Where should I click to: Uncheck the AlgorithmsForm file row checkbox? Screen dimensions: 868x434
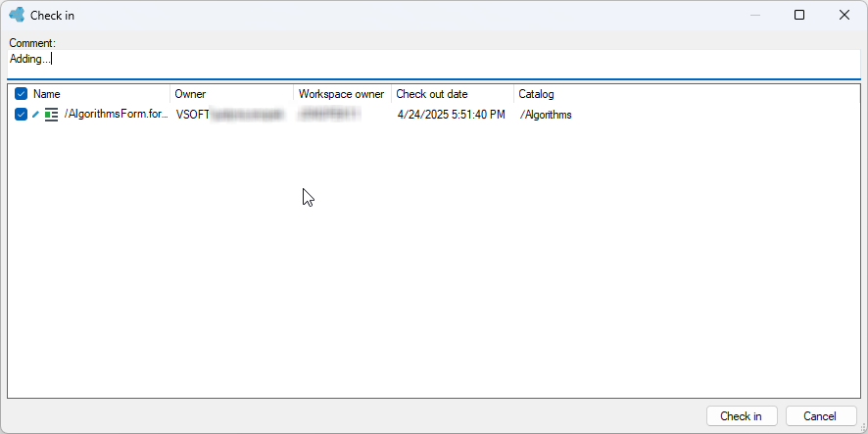click(x=21, y=115)
